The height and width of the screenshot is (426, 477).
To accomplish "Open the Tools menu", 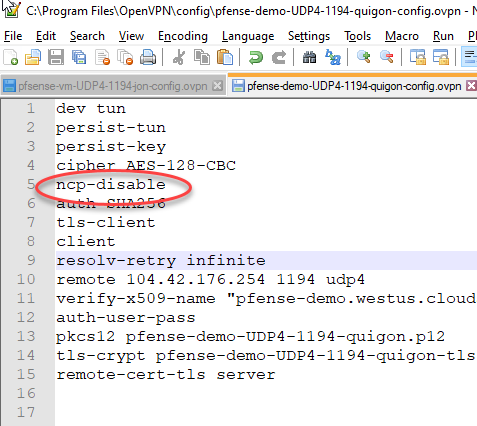I will point(358,36).
